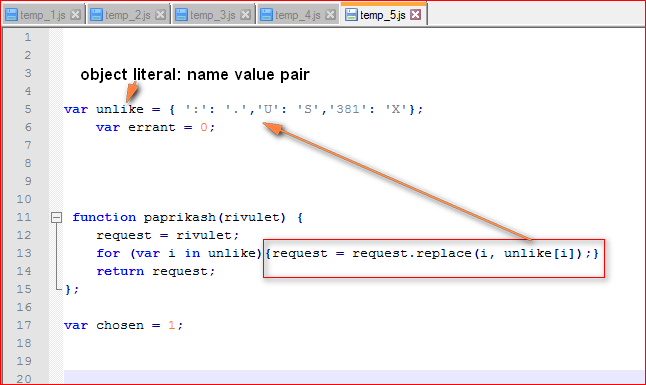
Task: Click the save icon on temp_2.js tab
Action: 96,15
